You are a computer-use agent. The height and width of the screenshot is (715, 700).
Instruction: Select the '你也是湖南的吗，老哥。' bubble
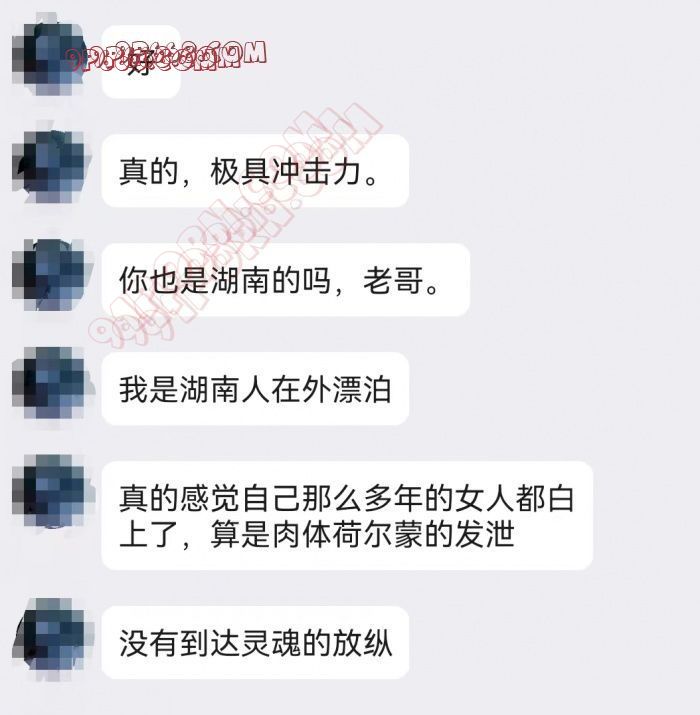pyautogui.click(x=285, y=280)
